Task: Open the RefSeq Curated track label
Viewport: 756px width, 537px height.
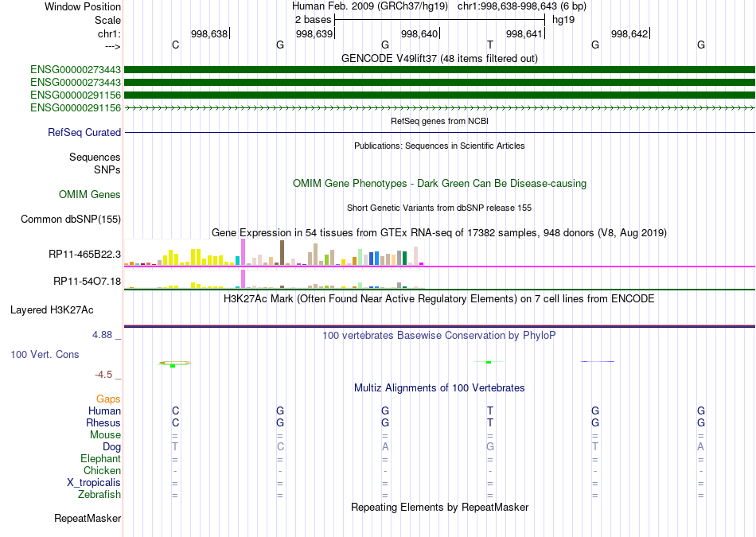Action: 84,132
